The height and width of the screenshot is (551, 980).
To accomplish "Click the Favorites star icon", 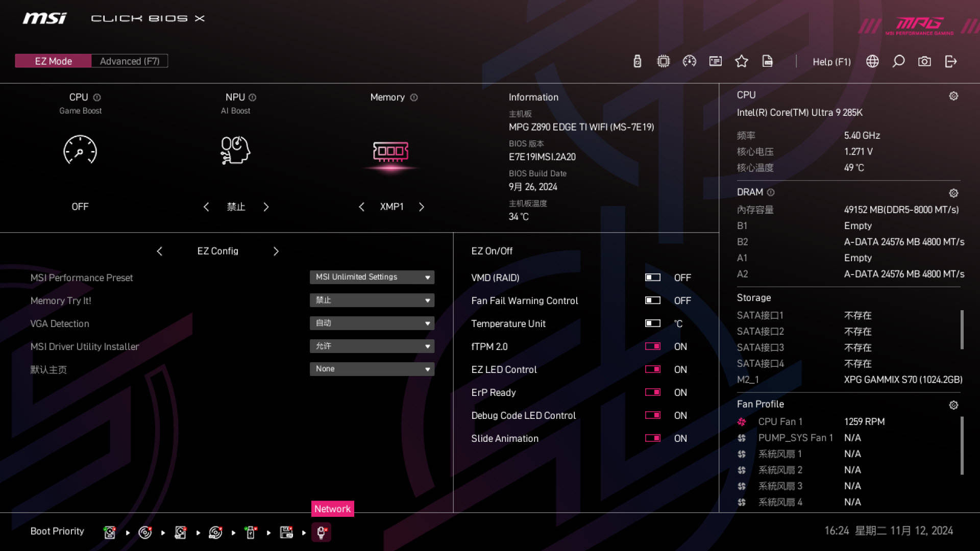I will tap(741, 61).
